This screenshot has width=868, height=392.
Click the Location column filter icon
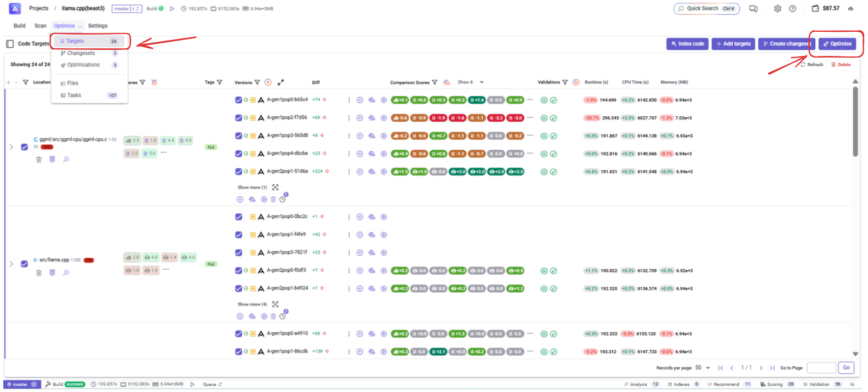[25, 82]
